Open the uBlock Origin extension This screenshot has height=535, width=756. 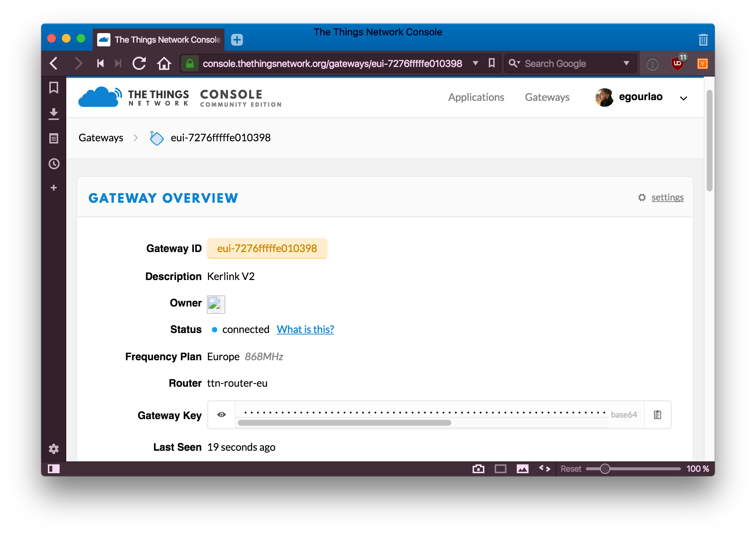coord(677,63)
